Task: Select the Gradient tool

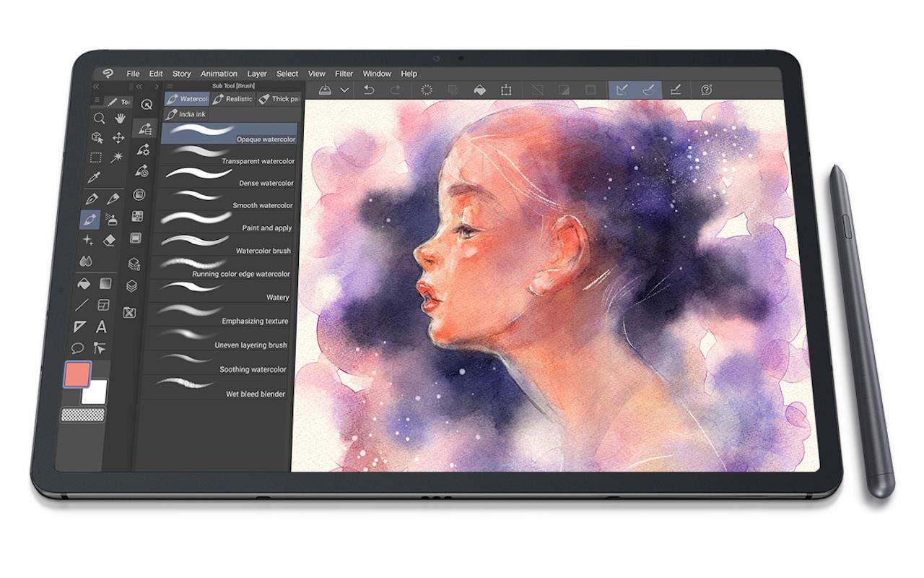Action: click(106, 283)
